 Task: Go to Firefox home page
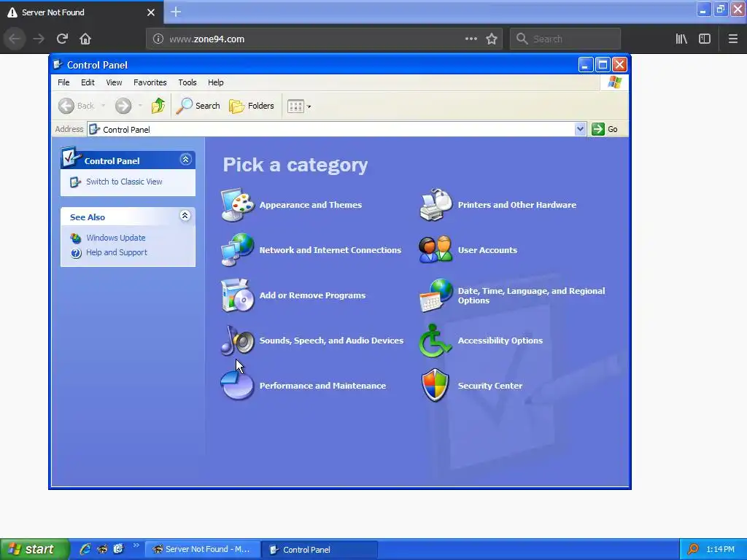click(85, 39)
